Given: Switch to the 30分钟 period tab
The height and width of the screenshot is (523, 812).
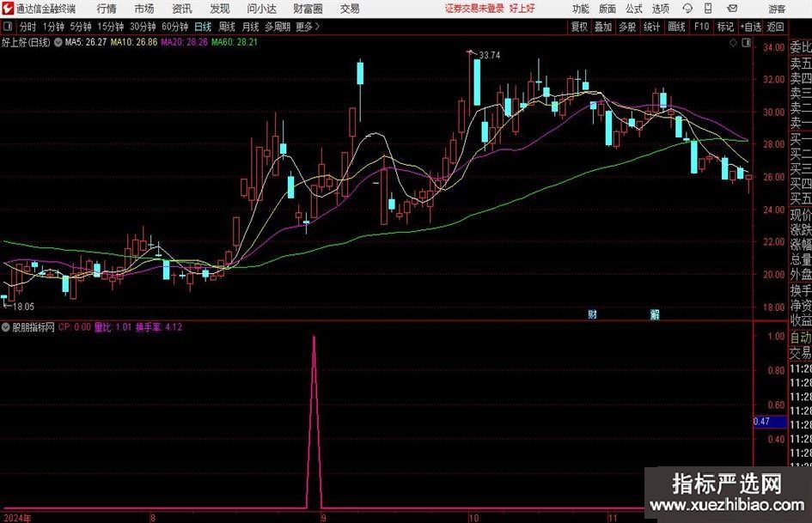Looking at the screenshot, I should tap(143, 27).
